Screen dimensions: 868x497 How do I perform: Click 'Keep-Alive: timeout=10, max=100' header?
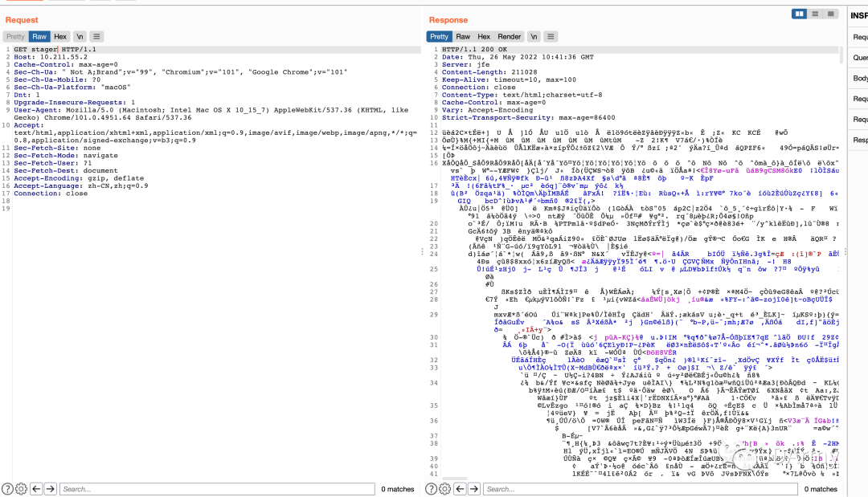[509, 79]
